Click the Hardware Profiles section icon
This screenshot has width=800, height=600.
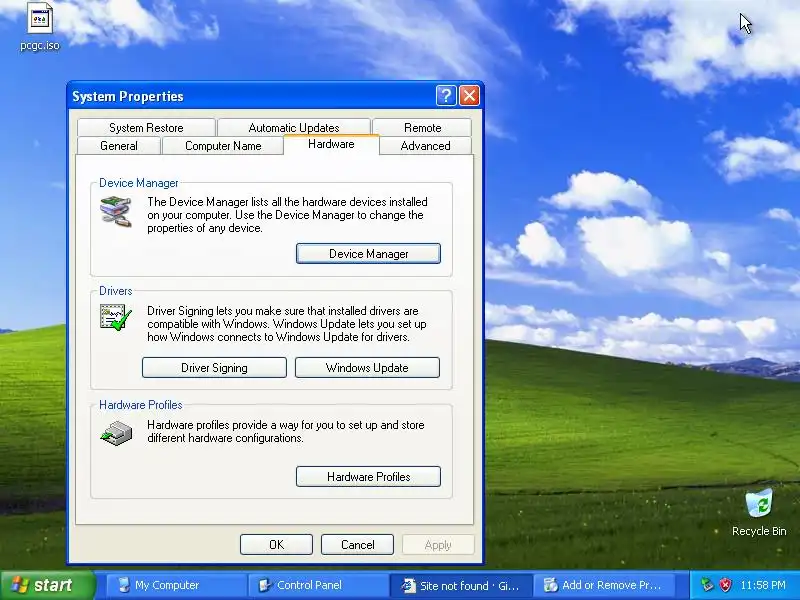(116, 433)
